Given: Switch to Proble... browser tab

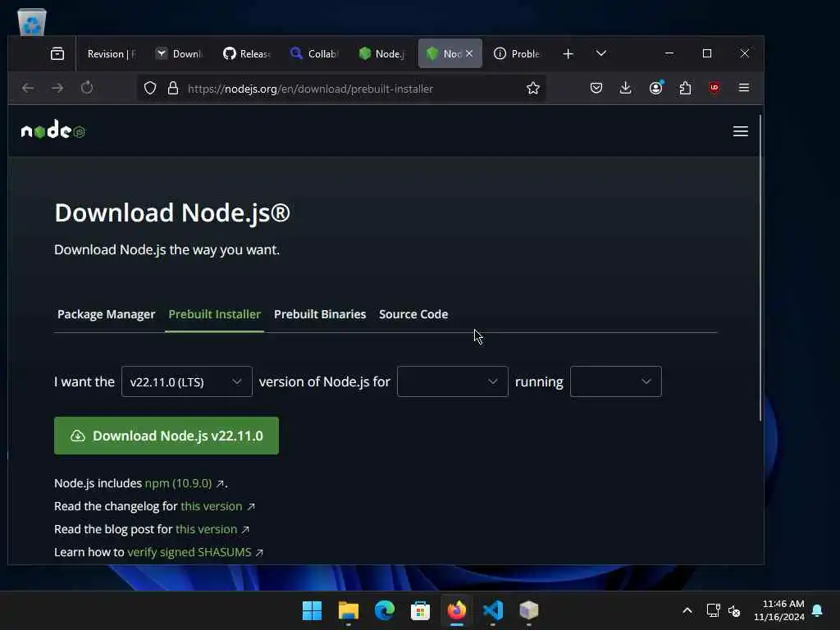Looking at the screenshot, I should pos(518,53).
